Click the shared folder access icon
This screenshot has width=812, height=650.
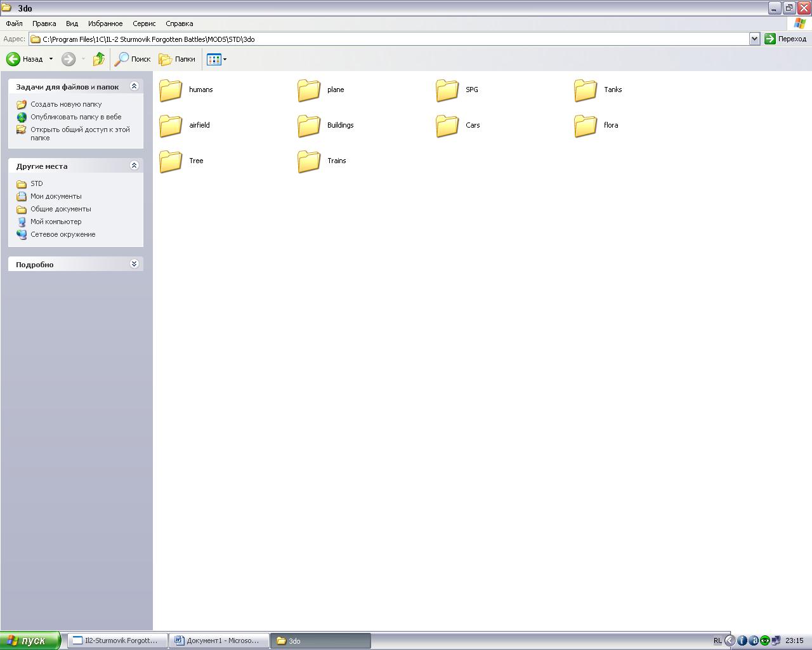coord(22,130)
